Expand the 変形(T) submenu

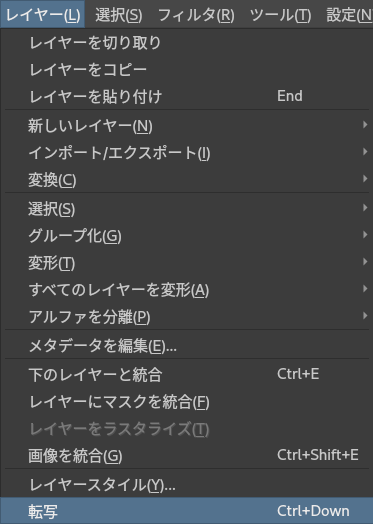187,263
